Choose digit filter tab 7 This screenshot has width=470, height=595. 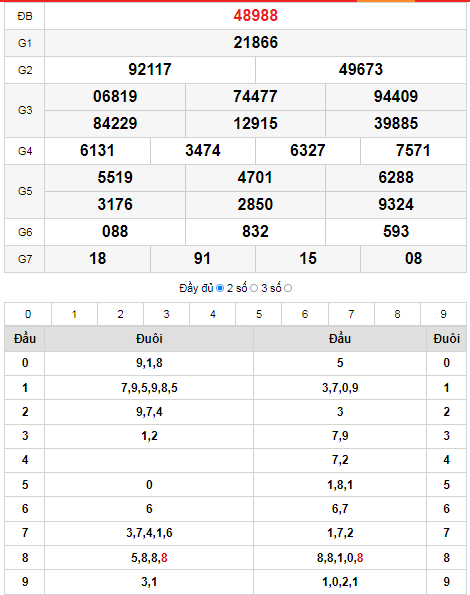pos(351,314)
